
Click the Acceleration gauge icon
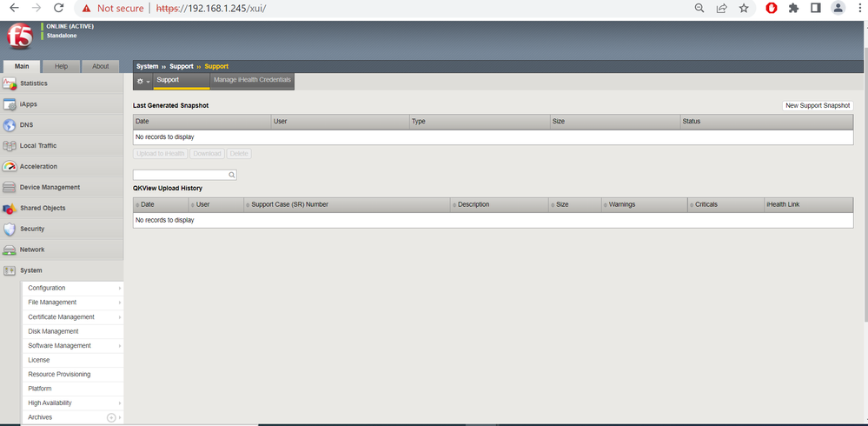click(x=10, y=167)
